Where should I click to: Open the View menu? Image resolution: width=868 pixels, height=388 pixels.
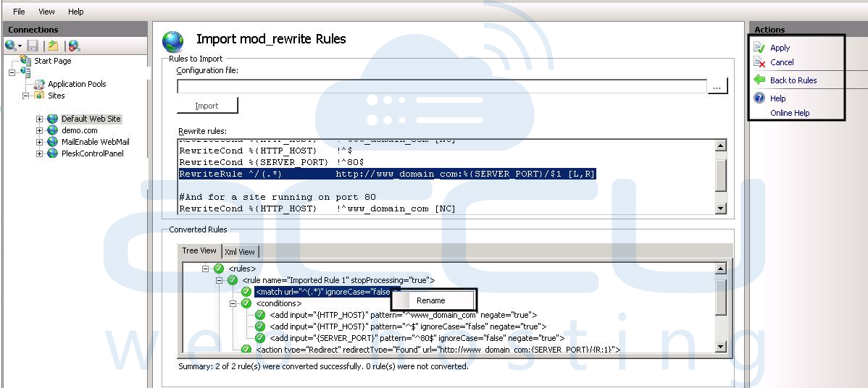tap(46, 12)
